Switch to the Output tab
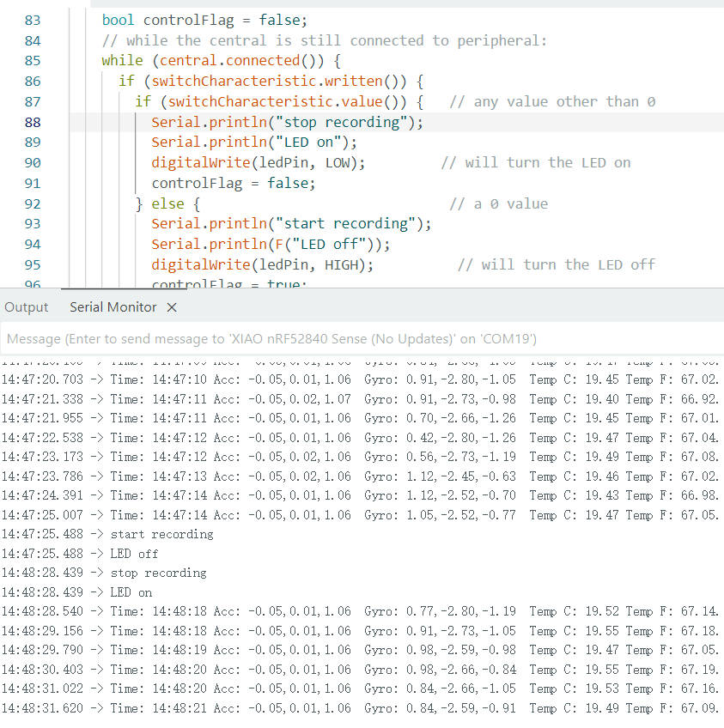 coord(26,307)
